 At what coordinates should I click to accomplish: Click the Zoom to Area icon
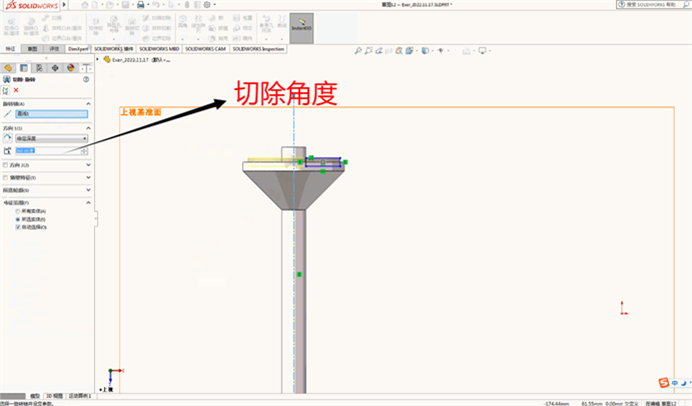369,51
